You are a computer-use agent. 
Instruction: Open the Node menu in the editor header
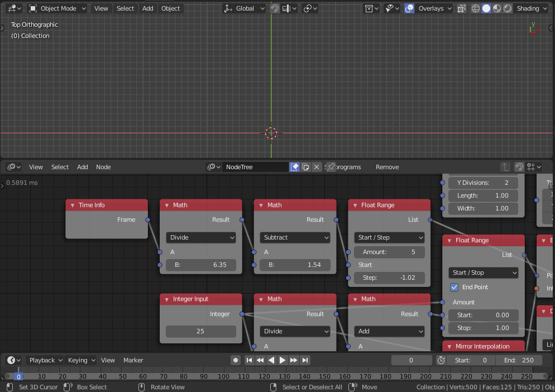(103, 166)
